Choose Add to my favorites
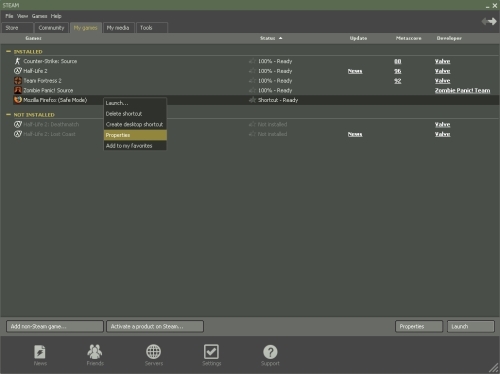 (135, 146)
